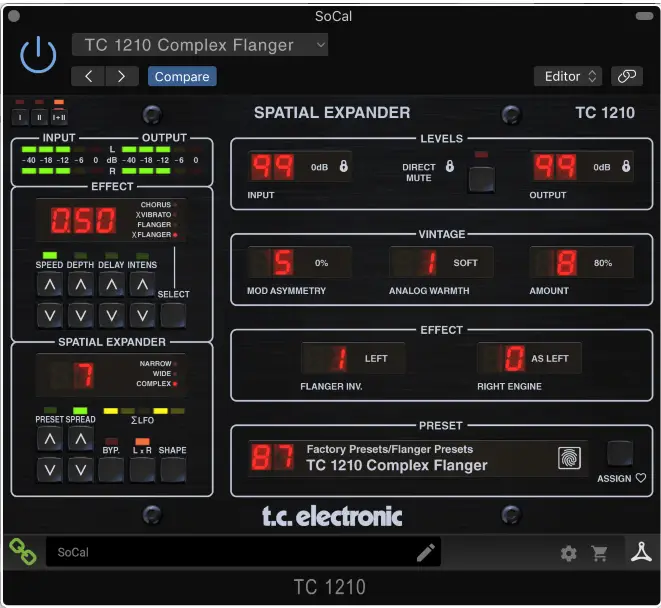The image size is (661, 608).
Task: Open the settings gear icon
Action: [569, 553]
